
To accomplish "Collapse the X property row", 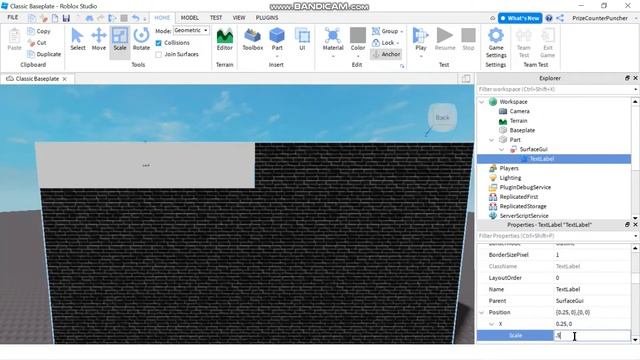I will tap(491, 324).
